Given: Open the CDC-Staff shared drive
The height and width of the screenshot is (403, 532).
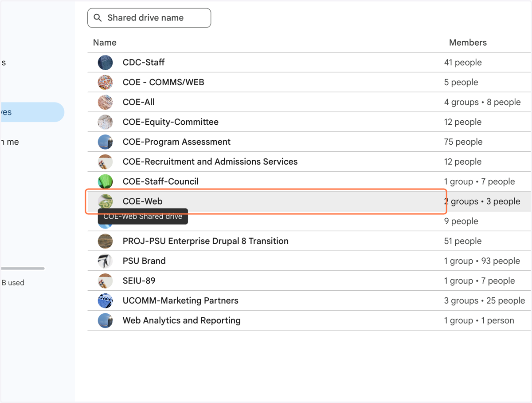Looking at the screenshot, I should click(x=144, y=63).
